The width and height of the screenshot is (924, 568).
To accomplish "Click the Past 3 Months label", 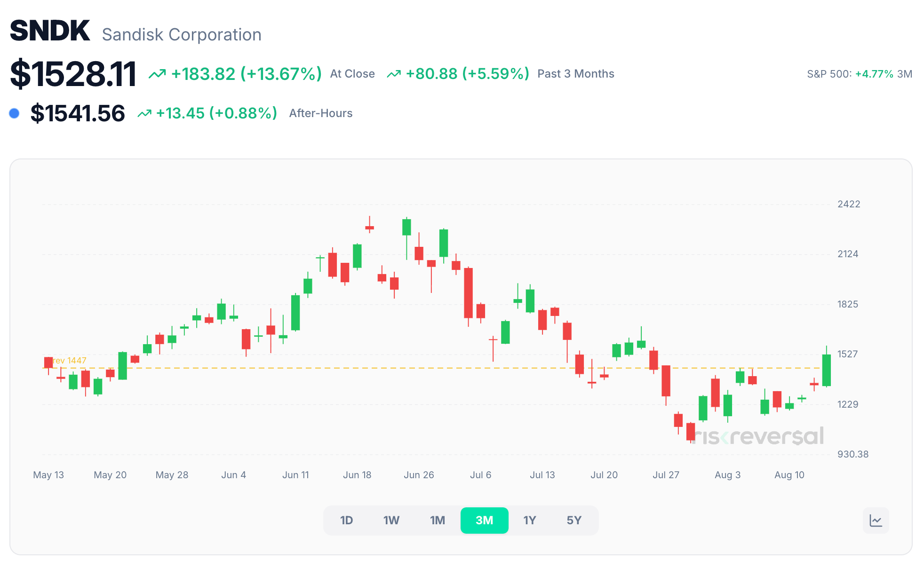I will [x=576, y=74].
